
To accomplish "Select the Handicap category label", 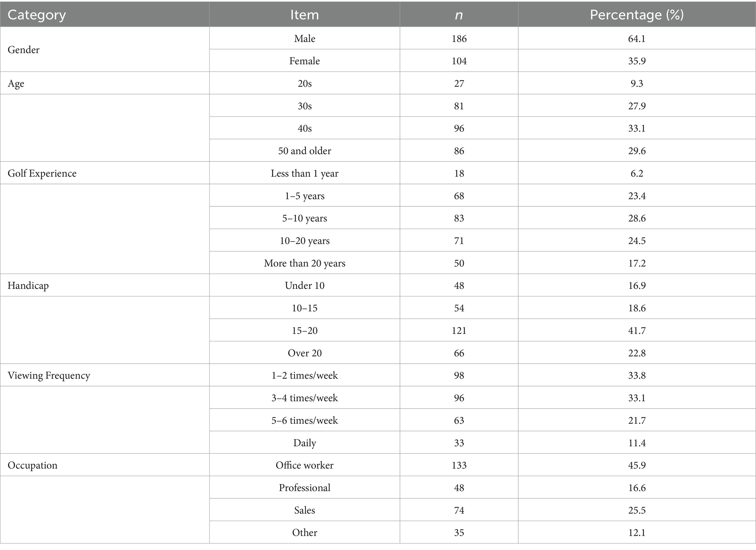I will click(x=28, y=285).
